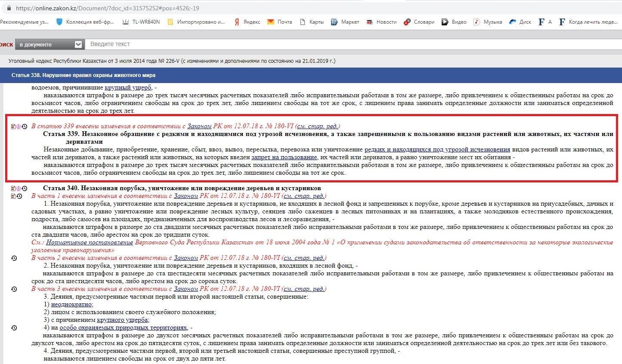Click 'Введите текст' search field
The height and width of the screenshot is (364, 622).
[x=353, y=44]
